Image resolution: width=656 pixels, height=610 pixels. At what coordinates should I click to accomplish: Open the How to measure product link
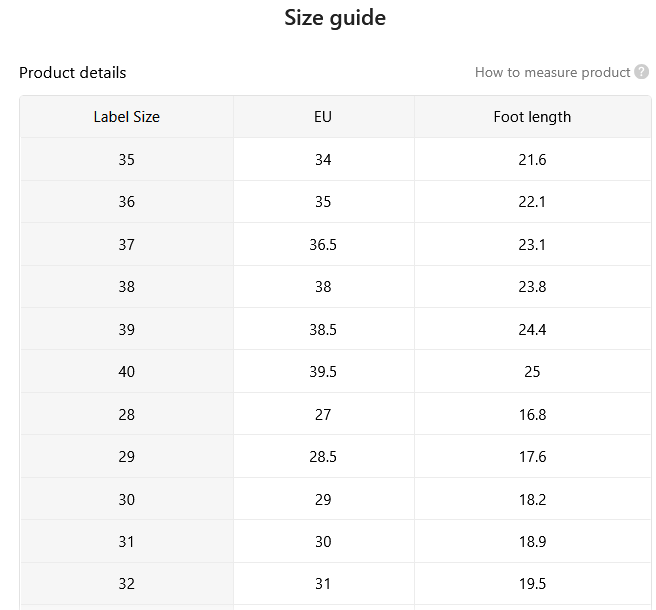tap(552, 72)
